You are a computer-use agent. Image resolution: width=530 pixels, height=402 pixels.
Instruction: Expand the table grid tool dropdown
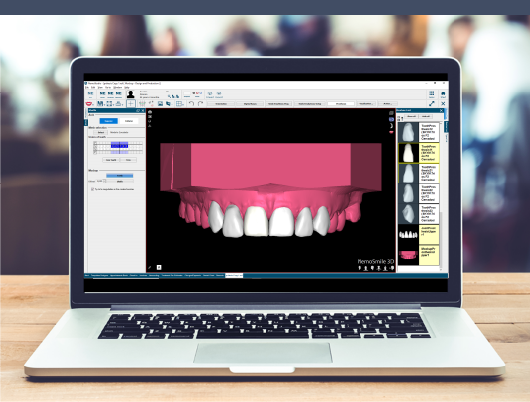coord(184,104)
